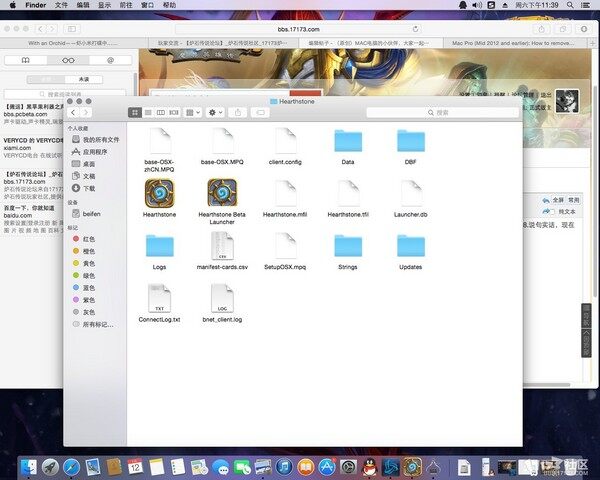
Task: Open the Finder menu
Action: 36,5
